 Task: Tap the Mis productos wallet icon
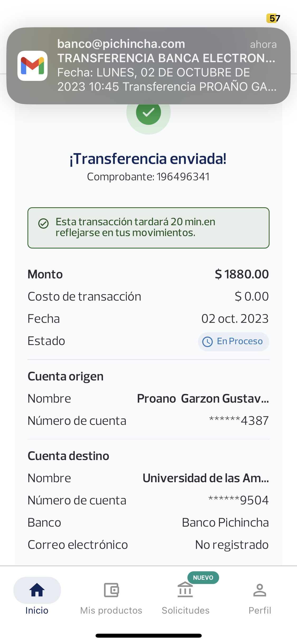pos(111,590)
